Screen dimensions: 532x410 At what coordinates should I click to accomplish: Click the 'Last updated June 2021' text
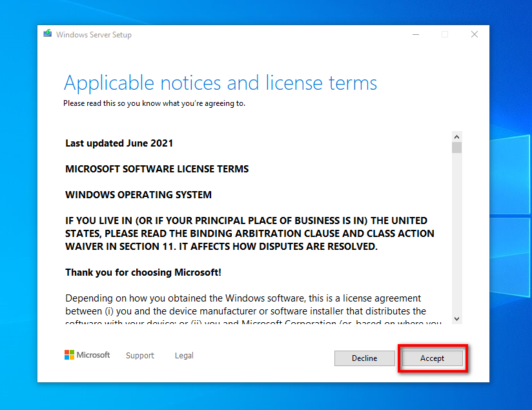tap(119, 143)
